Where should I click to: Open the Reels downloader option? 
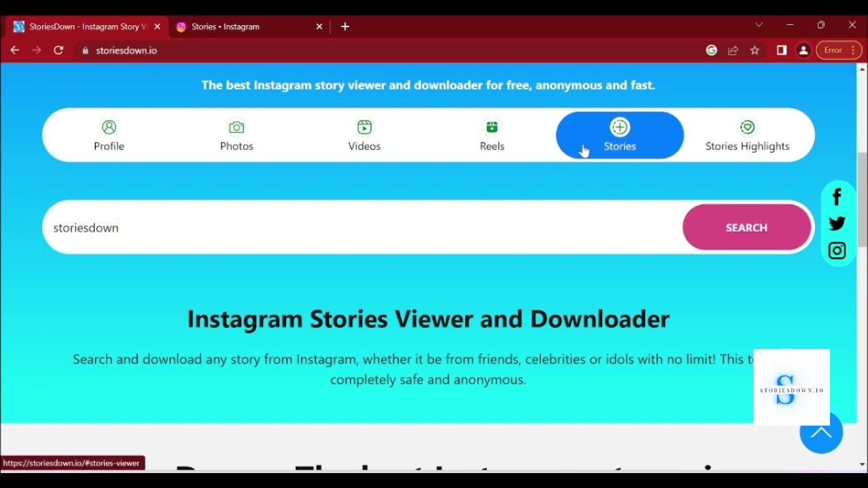tap(492, 136)
